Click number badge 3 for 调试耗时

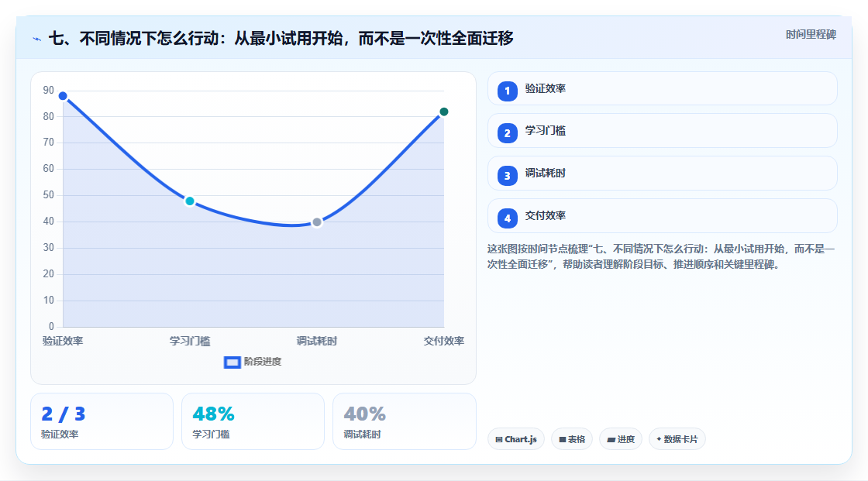click(507, 176)
